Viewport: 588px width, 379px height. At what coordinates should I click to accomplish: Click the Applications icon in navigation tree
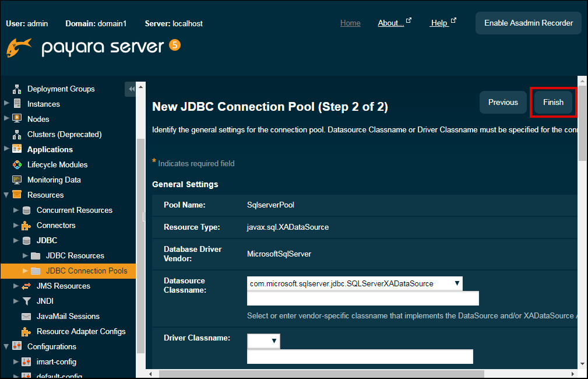coord(17,149)
